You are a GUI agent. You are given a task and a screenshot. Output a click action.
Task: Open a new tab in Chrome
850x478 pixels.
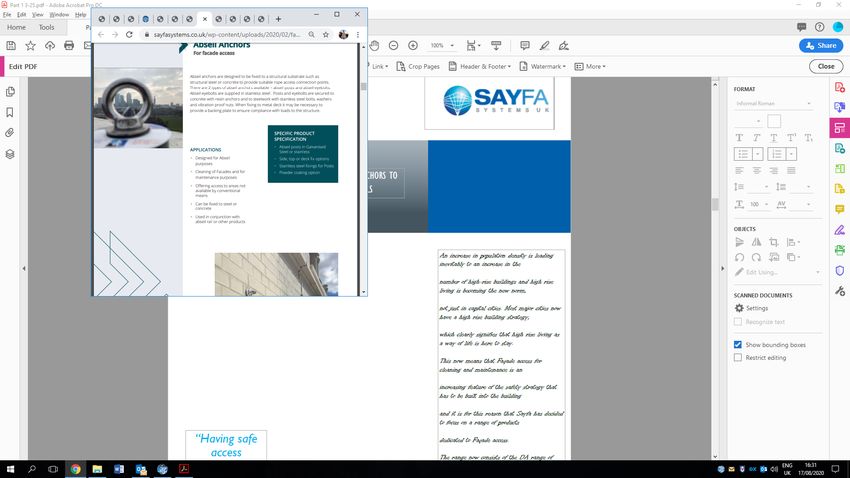278,19
